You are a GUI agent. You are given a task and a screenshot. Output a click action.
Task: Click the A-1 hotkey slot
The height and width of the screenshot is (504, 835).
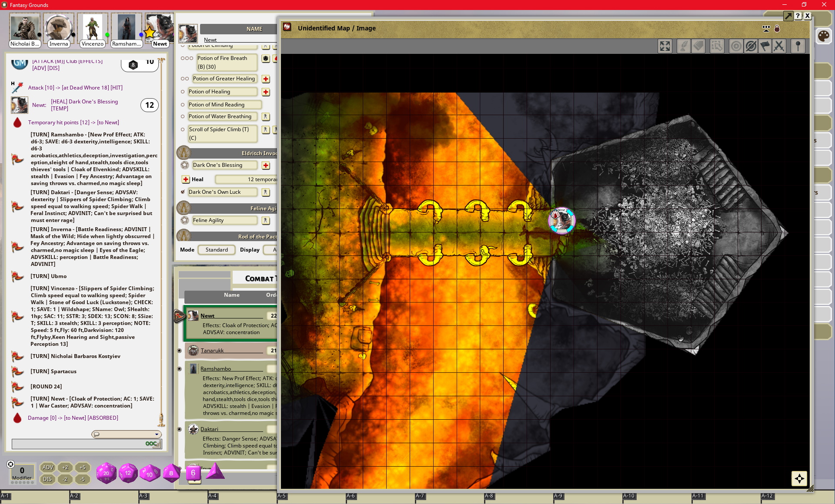tap(35, 498)
